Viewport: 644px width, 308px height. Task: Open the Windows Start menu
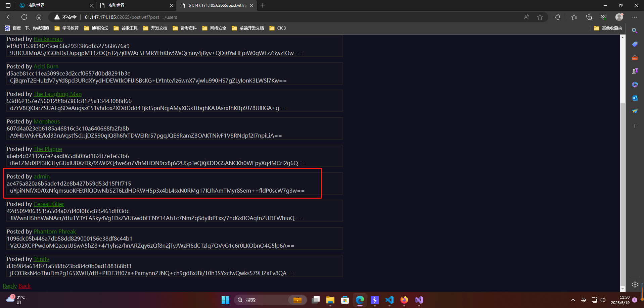click(225, 300)
